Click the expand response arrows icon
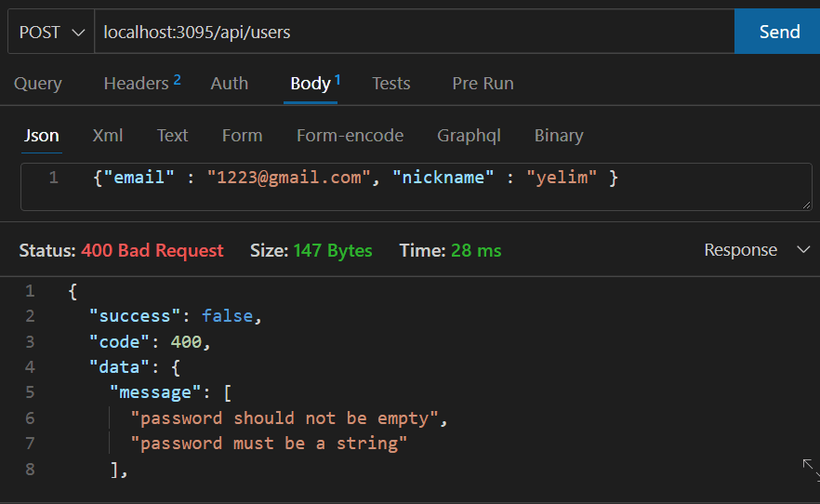This screenshot has width=820, height=504. pyautogui.click(x=811, y=470)
